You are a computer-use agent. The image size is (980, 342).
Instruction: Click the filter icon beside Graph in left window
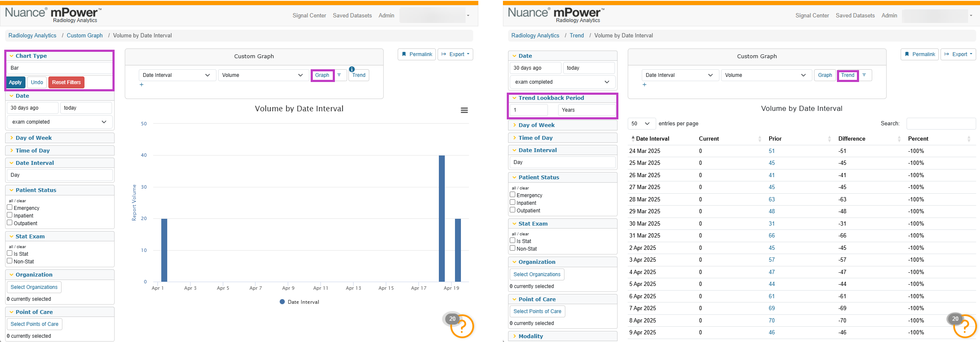click(x=339, y=75)
